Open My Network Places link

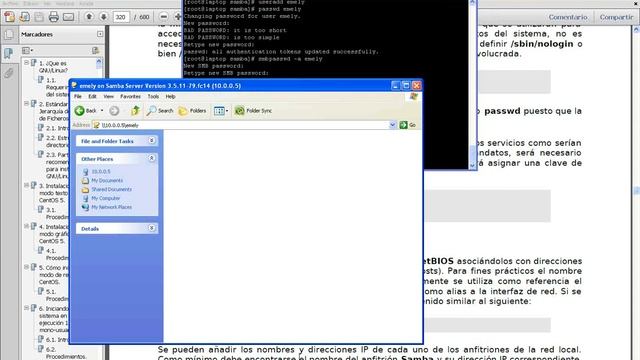point(111,207)
